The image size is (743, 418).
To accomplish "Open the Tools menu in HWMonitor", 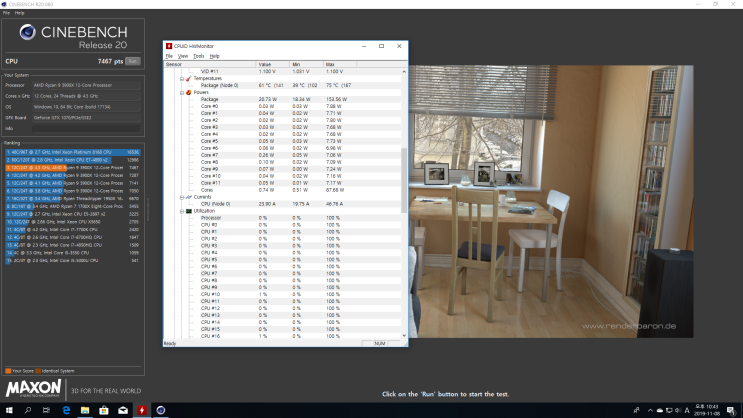I will (x=198, y=56).
